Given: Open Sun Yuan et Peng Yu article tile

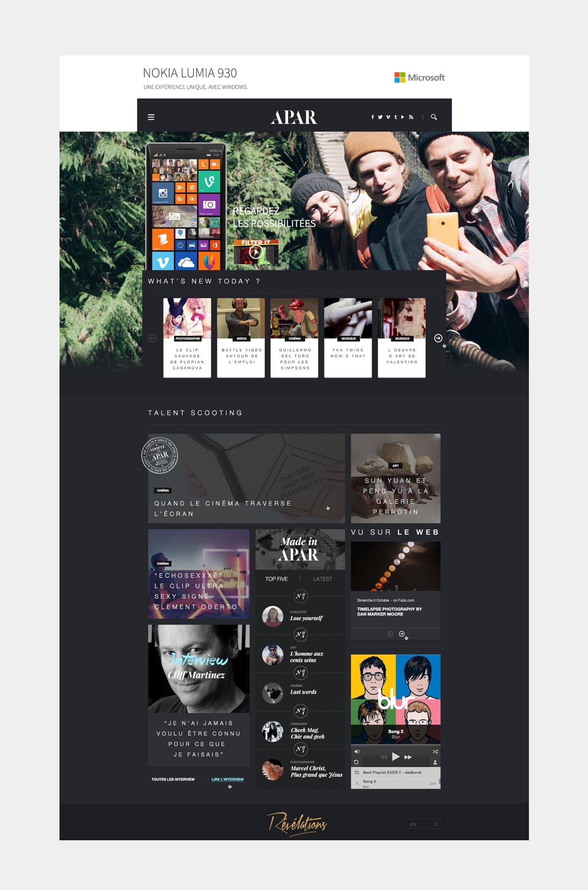Looking at the screenshot, I should [396, 478].
